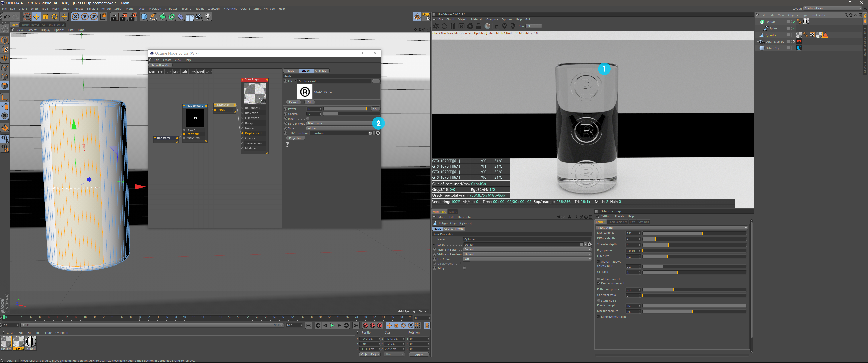Click Apply button in coordinates panel
This screenshot has width=868, height=363.
click(x=419, y=354)
